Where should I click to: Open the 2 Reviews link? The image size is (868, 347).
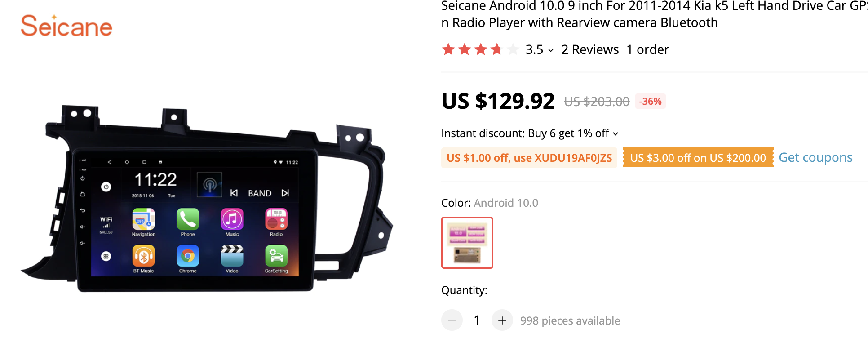(590, 49)
